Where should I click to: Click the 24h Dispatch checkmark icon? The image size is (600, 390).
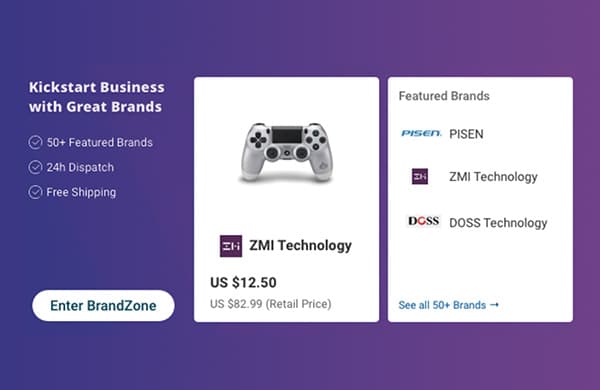tap(35, 167)
